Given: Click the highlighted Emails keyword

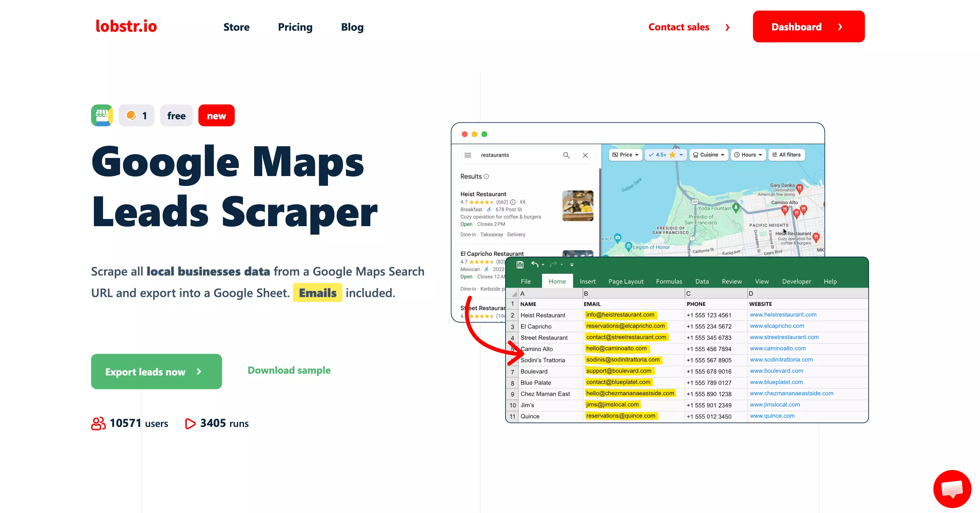Looking at the screenshot, I should [317, 293].
